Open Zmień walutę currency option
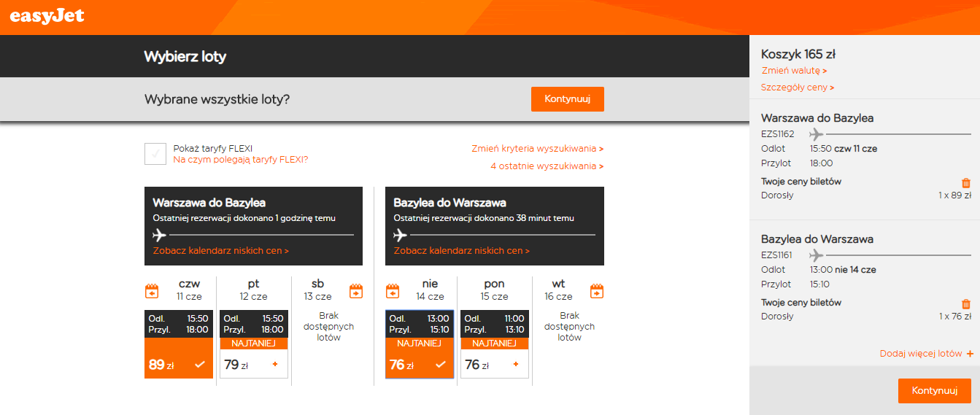 [794, 71]
